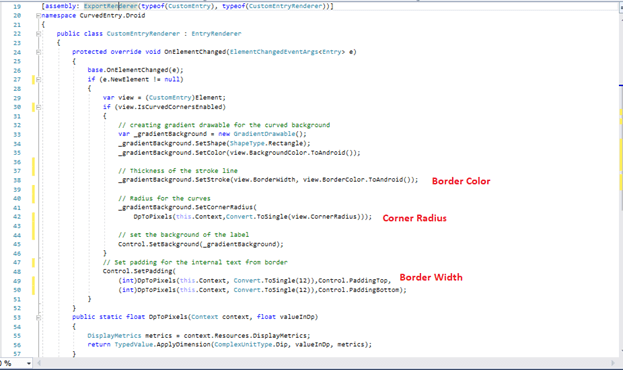This screenshot has height=370, width=623.
Task: Click comment creating gradient drawable for curved background
Action: point(224,125)
